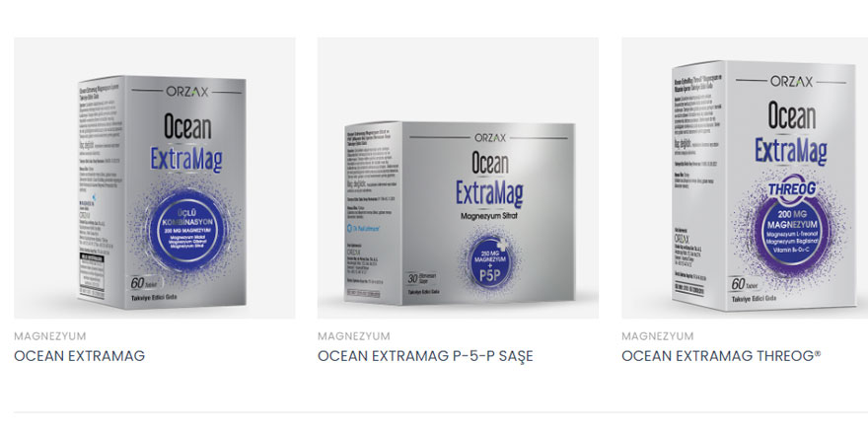Image resolution: width=868 pixels, height=434 pixels.
Task: Click the ORZAX logo on the Threog box
Action: [x=792, y=82]
